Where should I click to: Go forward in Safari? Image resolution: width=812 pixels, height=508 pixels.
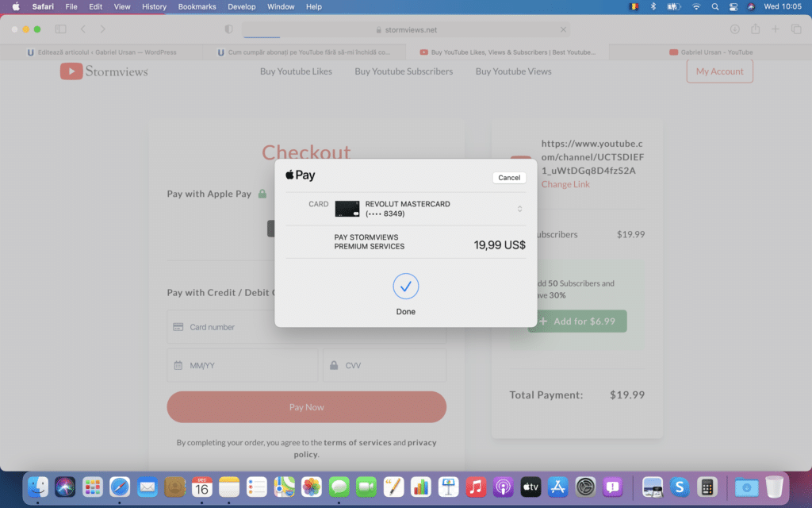tap(102, 29)
